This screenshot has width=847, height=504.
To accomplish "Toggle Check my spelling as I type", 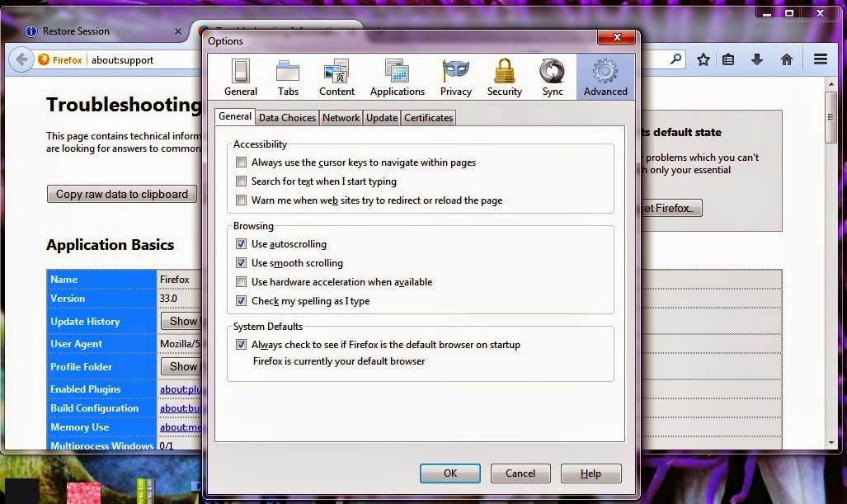I will pyautogui.click(x=241, y=300).
